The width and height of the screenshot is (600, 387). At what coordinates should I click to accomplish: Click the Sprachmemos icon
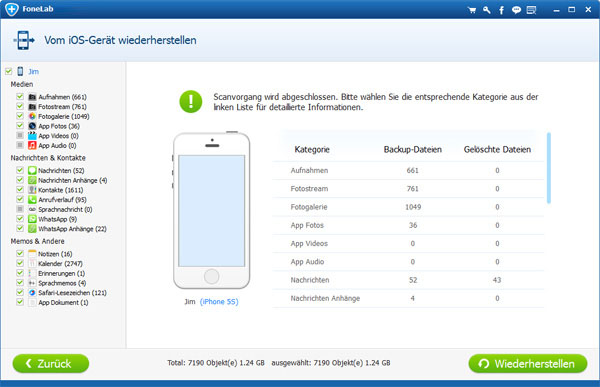point(32,283)
